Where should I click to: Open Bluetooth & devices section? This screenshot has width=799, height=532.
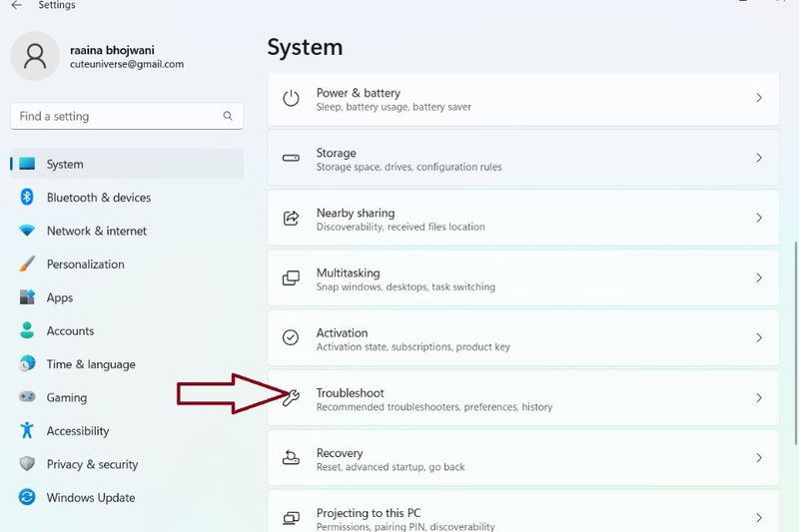127,198
